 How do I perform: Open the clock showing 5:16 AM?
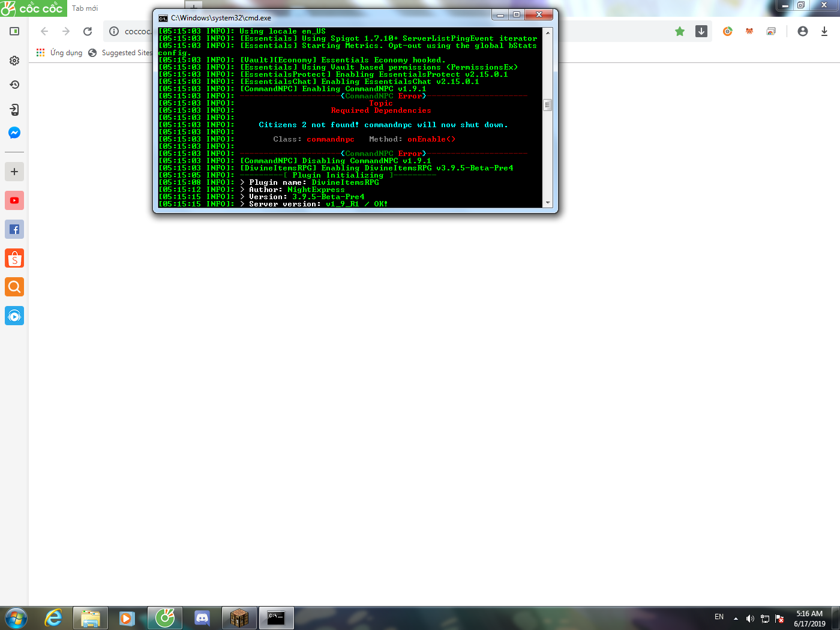click(809, 619)
